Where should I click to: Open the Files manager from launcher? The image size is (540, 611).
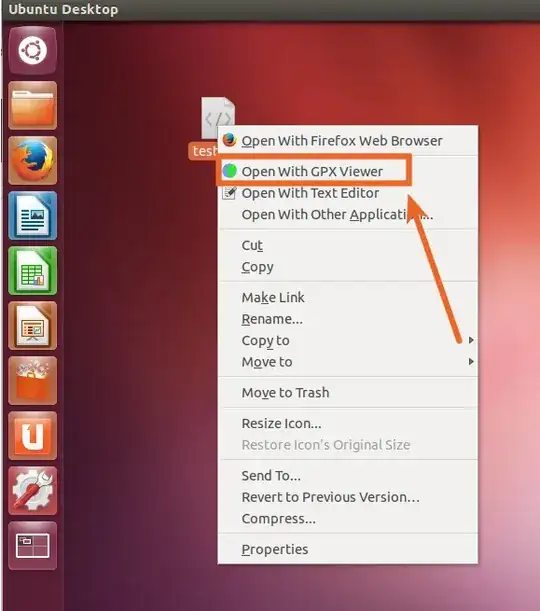[33, 105]
